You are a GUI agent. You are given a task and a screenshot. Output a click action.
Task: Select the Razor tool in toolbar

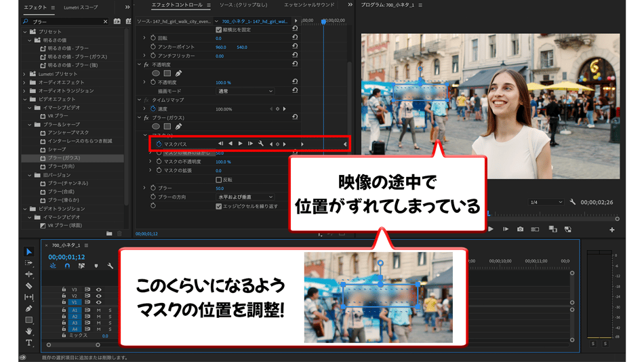tap(29, 286)
